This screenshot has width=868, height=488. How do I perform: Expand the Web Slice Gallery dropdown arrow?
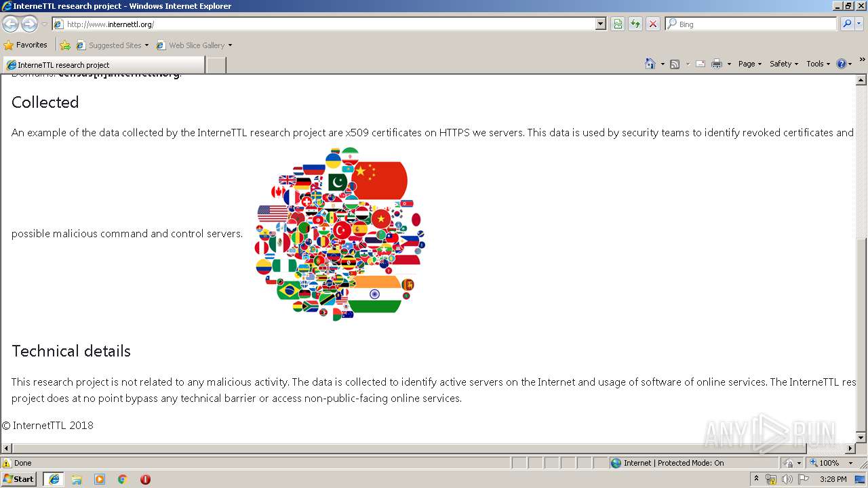pos(230,45)
